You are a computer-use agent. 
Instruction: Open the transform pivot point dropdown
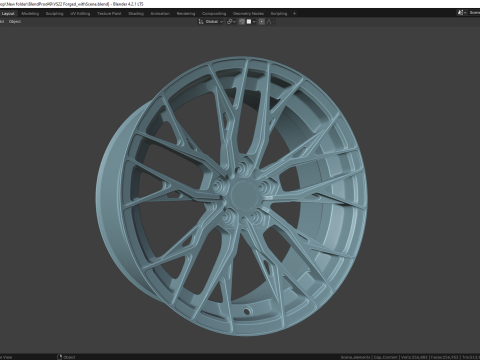coord(231,22)
